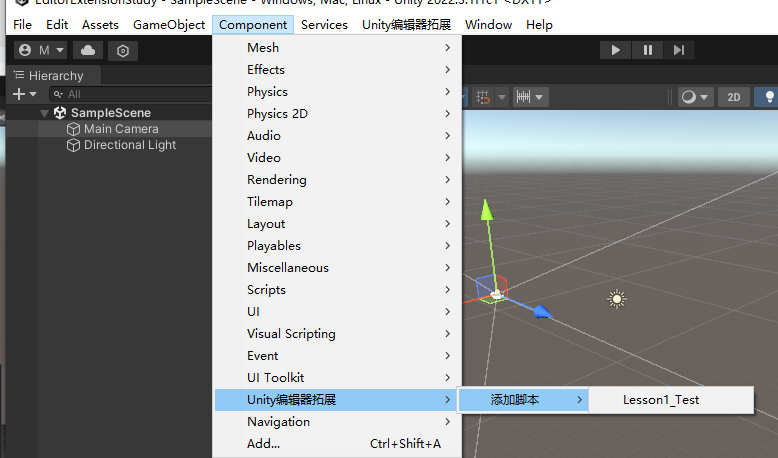Collapse the SampleScene tree arrow
Screen dimensions: 778x458
pyautogui.click(x=45, y=113)
